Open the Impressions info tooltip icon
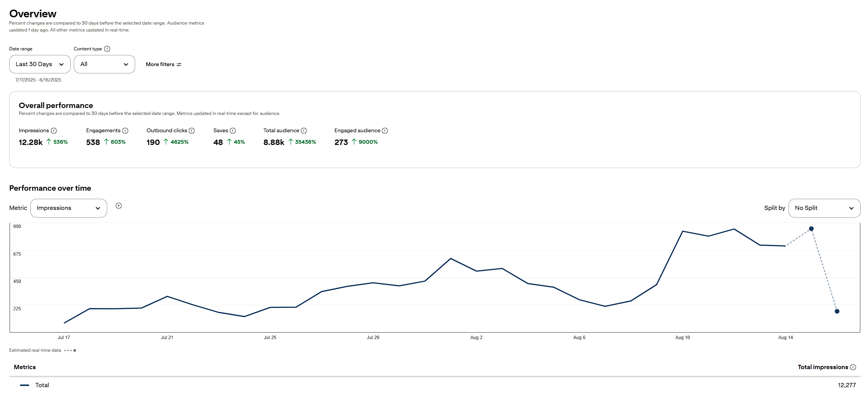The image size is (868, 401). point(54,131)
